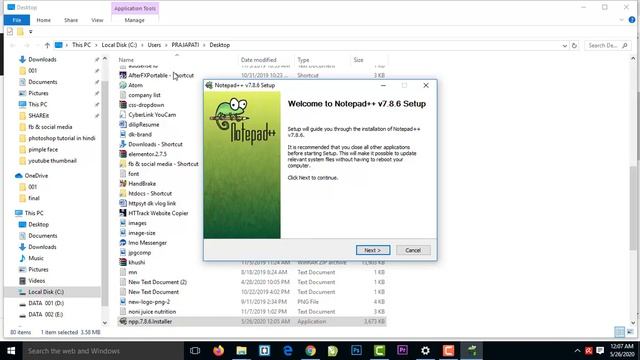Select the css-dropdown archive icon
This screenshot has width=640, height=360.
pyautogui.click(x=123, y=105)
